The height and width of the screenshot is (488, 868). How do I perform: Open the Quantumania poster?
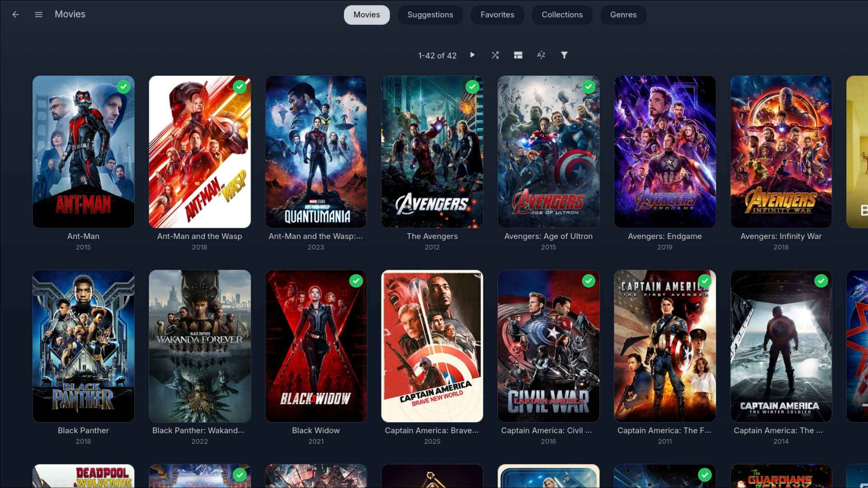(316, 152)
